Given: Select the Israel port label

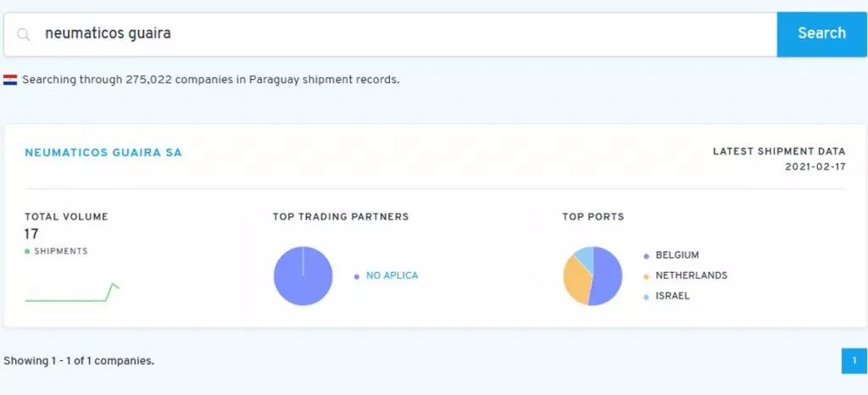Looking at the screenshot, I should tap(672, 296).
